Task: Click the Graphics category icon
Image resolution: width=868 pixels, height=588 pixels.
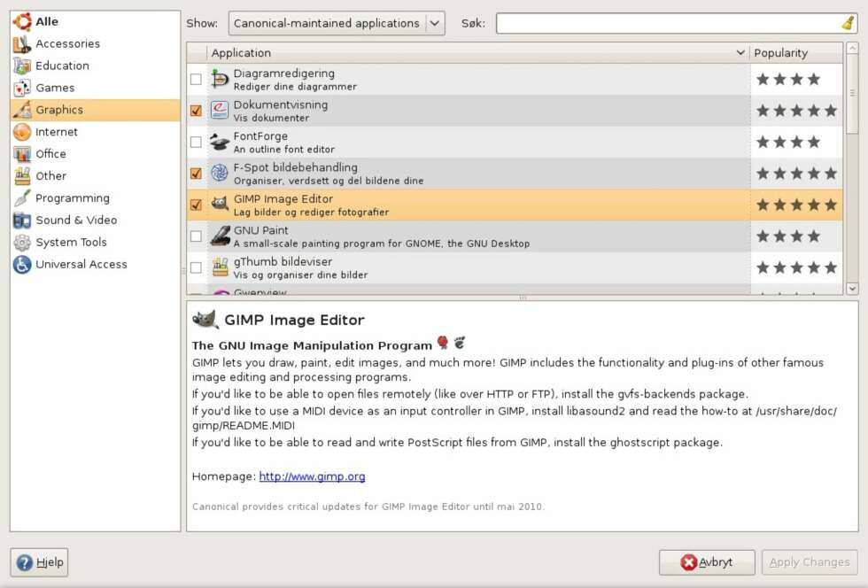Action: point(22,110)
